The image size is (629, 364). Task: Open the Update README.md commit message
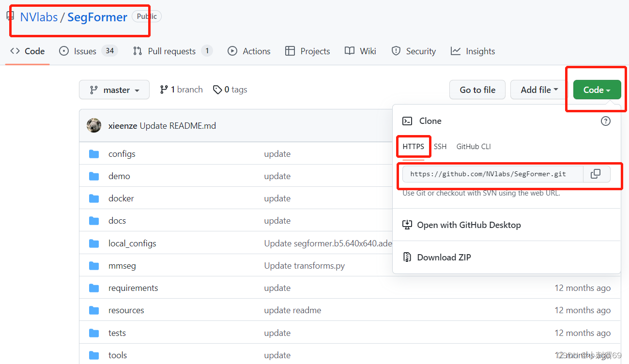(178, 126)
